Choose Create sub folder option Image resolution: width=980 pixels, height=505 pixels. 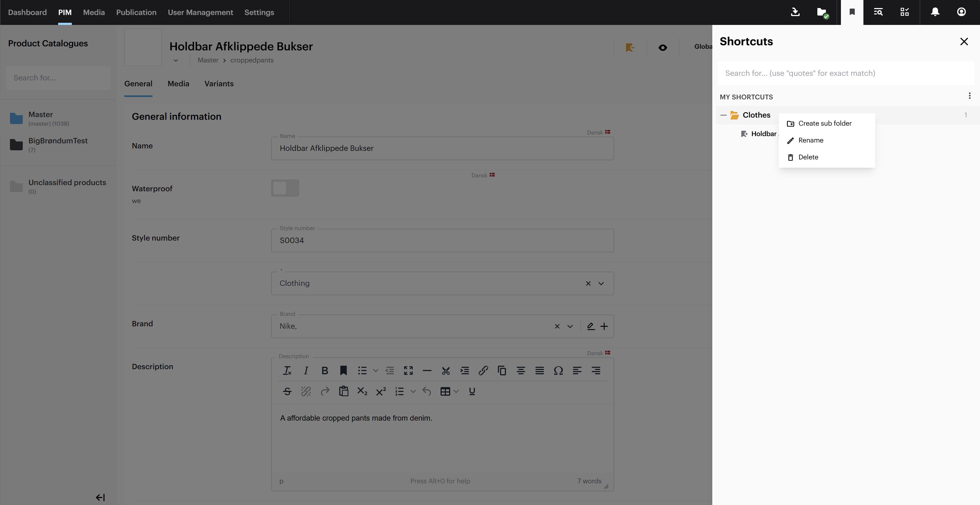pyautogui.click(x=824, y=124)
